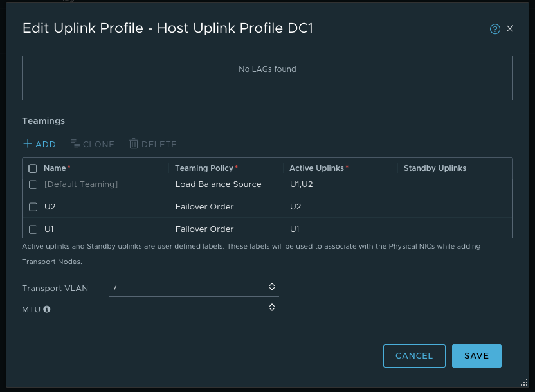The width and height of the screenshot is (535, 392).
Task: Click the Transport VLAN input field
Action: (x=186, y=287)
